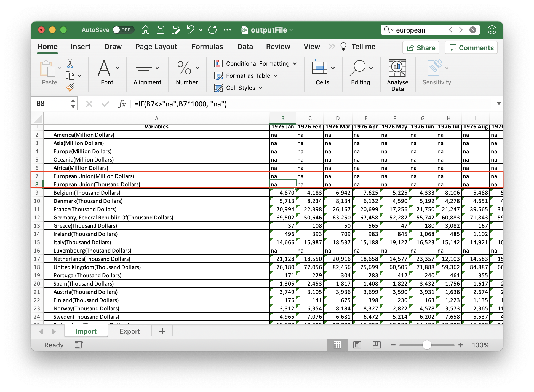Click the Home icon in title bar
534x392 pixels.
point(146,30)
